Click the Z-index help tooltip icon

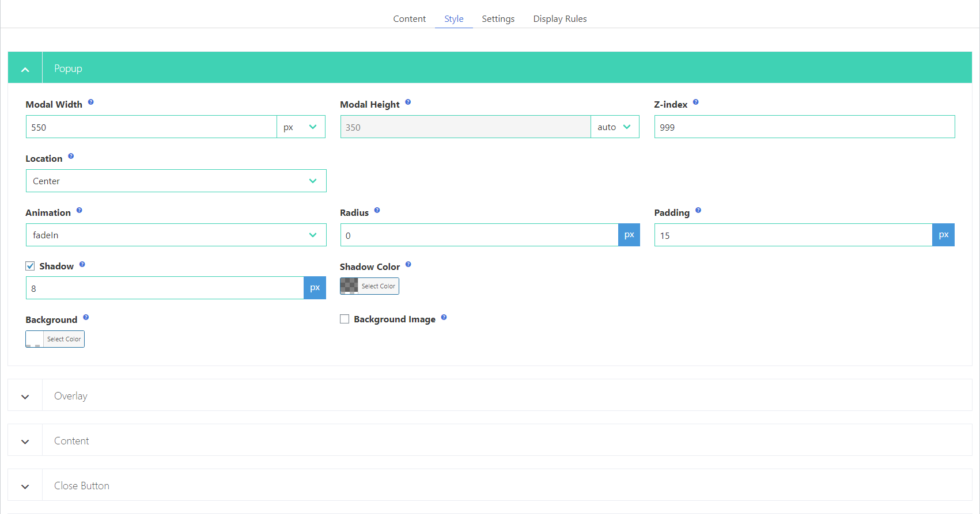[x=695, y=102]
